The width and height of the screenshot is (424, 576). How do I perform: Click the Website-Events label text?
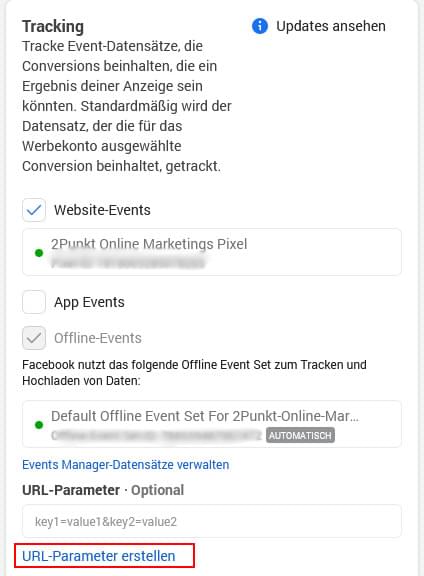102,210
